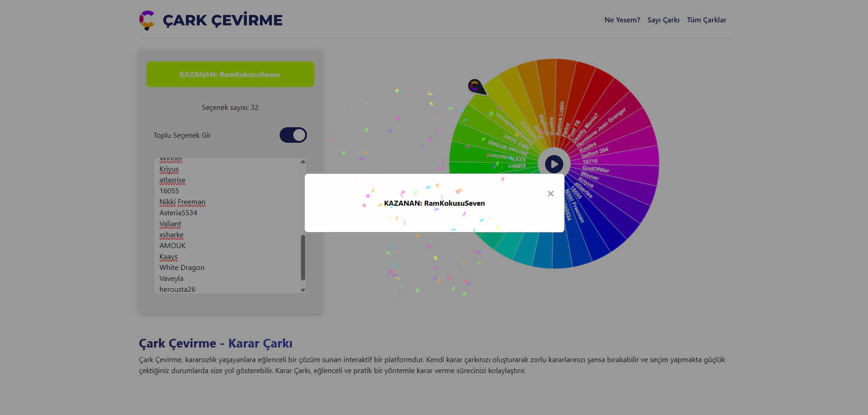Click Vaveyla in the options list
The height and width of the screenshot is (415, 868).
172,279
